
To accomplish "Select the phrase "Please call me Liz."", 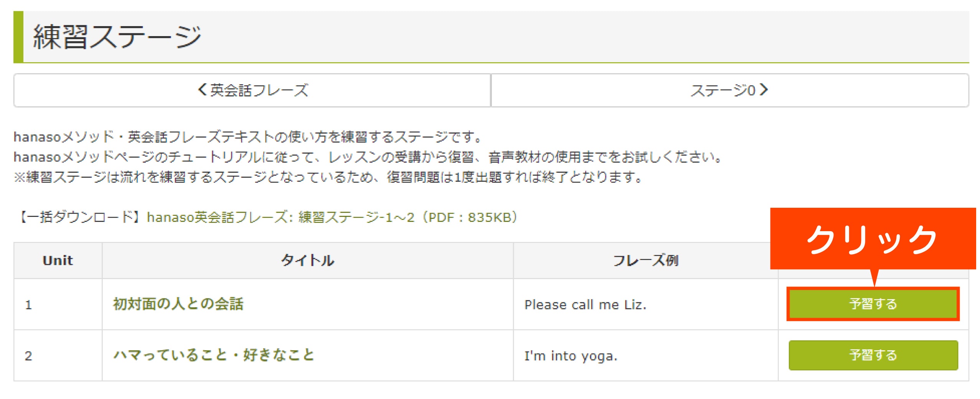I will (x=585, y=305).
